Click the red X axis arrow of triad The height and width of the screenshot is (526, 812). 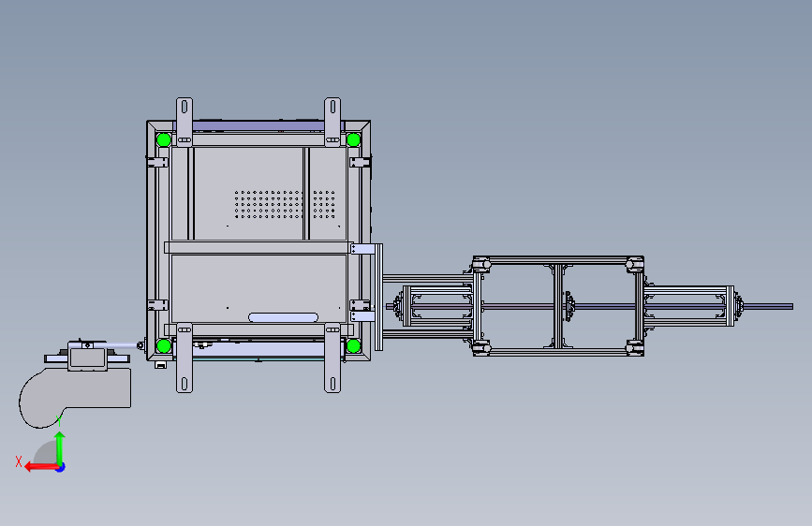pos(40,467)
